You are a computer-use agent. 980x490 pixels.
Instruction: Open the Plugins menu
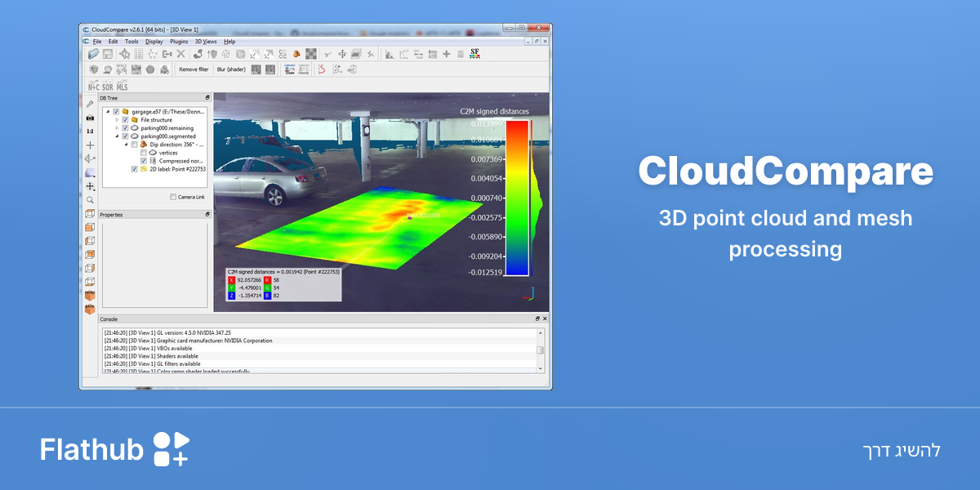[x=179, y=42]
